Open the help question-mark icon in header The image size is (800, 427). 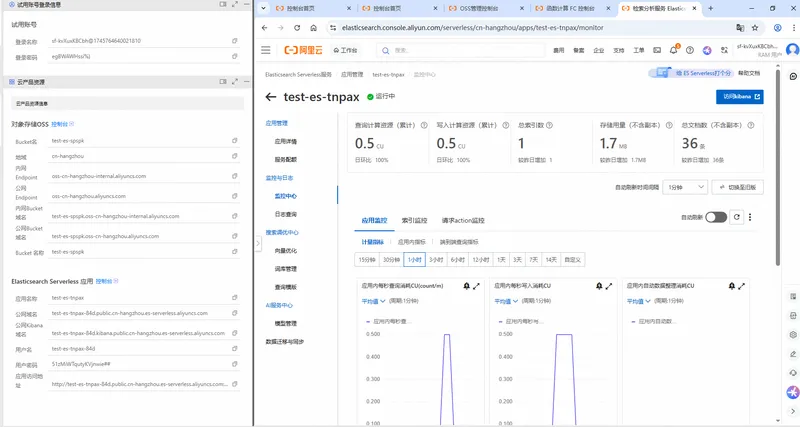tap(690, 50)
